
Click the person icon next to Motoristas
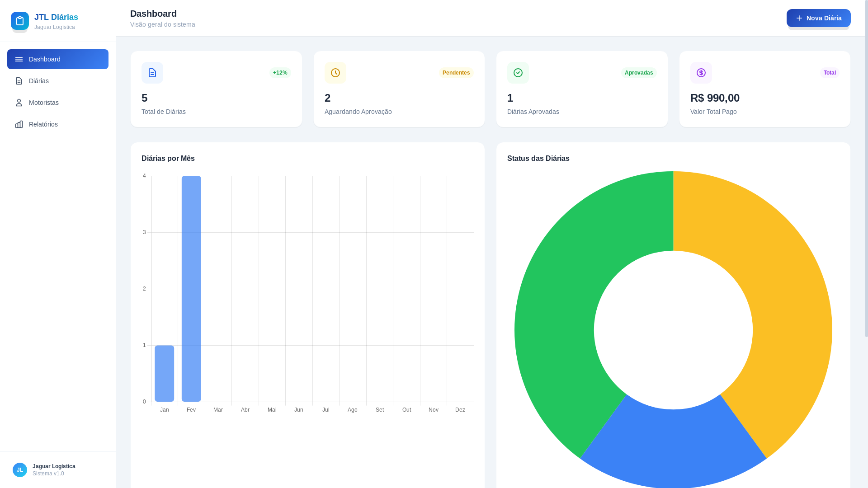click(x=19, y=103)
